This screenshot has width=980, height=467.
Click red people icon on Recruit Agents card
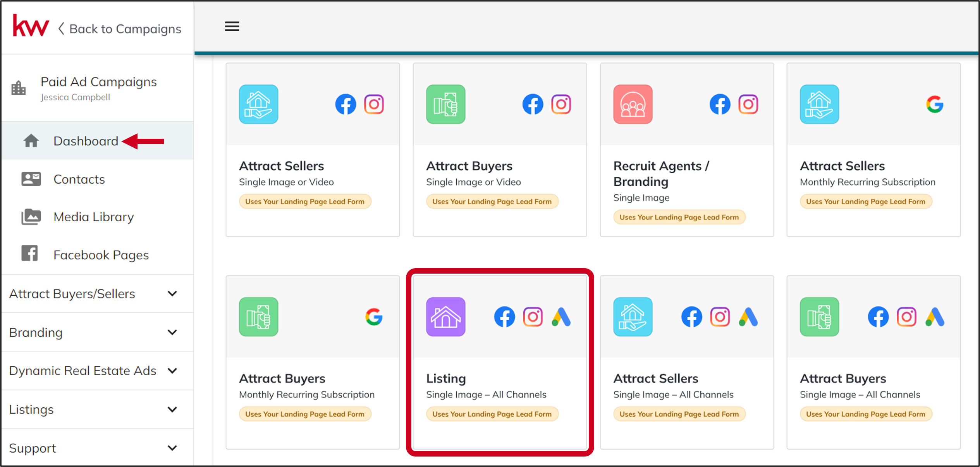[633, 104]
